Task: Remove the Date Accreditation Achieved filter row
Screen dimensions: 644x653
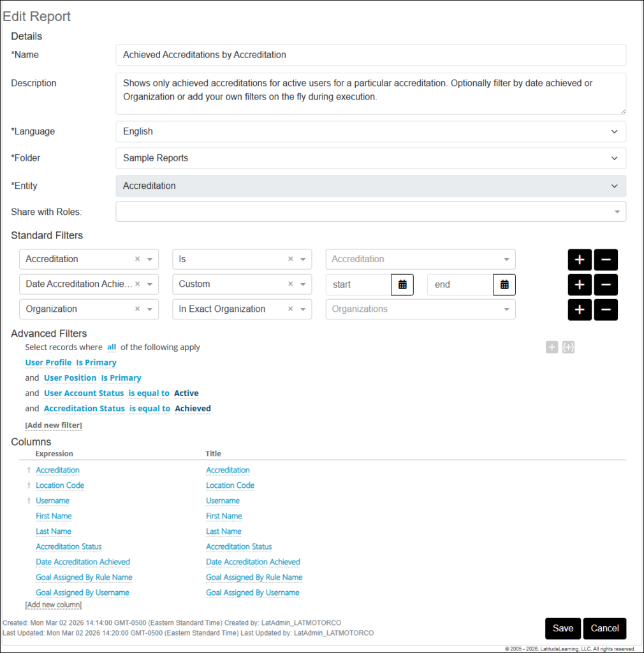Action: tap(606, 284)
